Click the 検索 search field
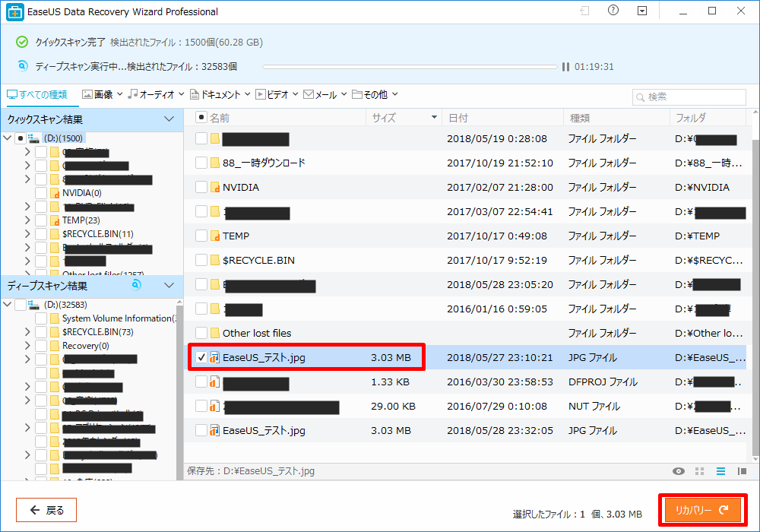760x532 pixels. [x=689, y=97]
